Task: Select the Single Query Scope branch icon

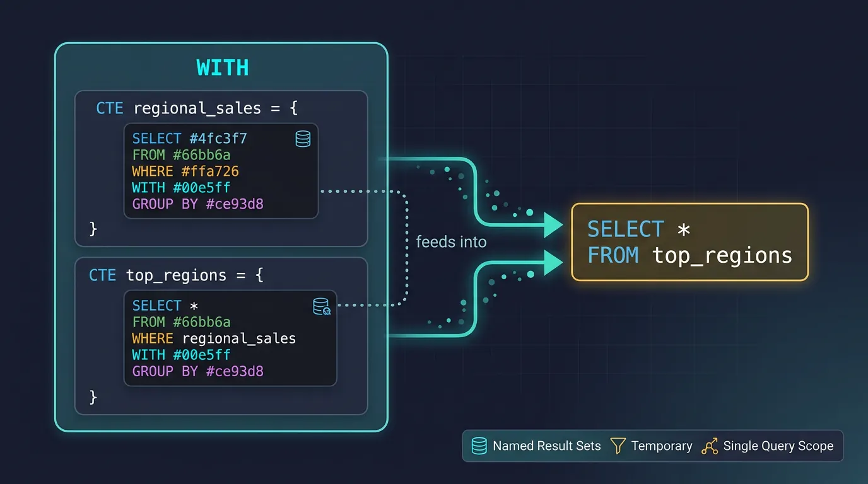Action: (x=711, y=446)
